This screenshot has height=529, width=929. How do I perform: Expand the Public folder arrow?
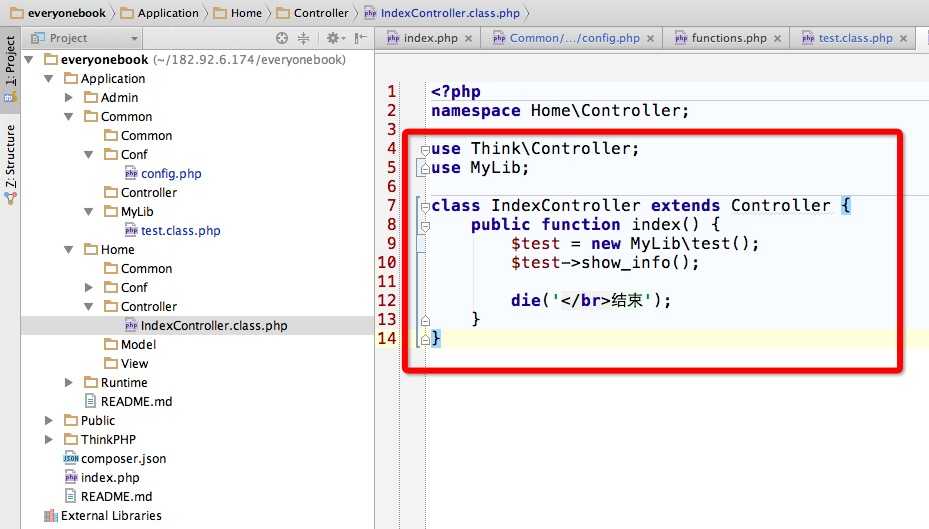pos(49,421)
